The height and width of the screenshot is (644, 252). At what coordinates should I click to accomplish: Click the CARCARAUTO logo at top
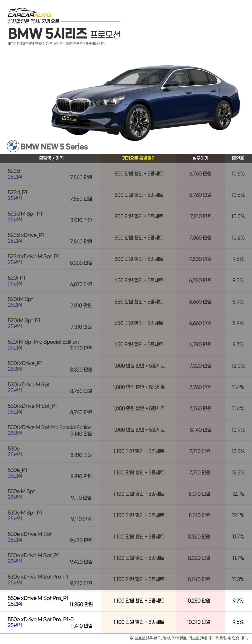coord(29,13)
